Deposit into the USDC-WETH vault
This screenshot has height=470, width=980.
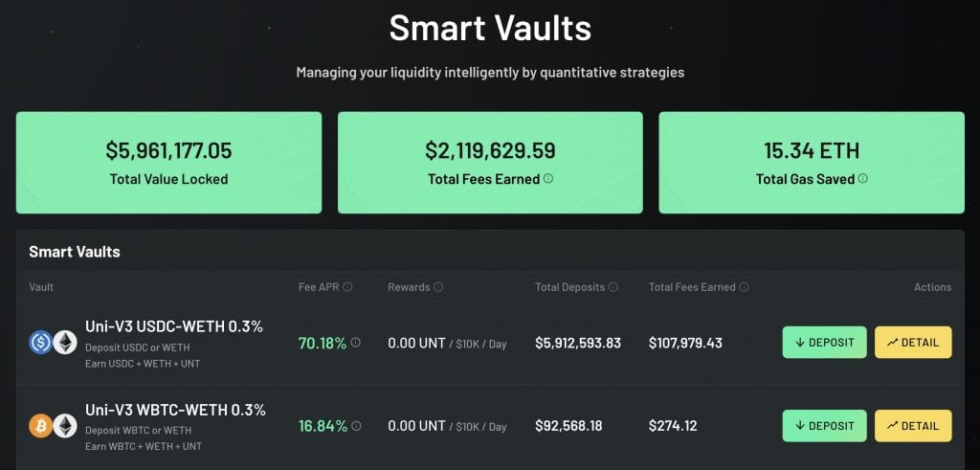pos(824,343)
